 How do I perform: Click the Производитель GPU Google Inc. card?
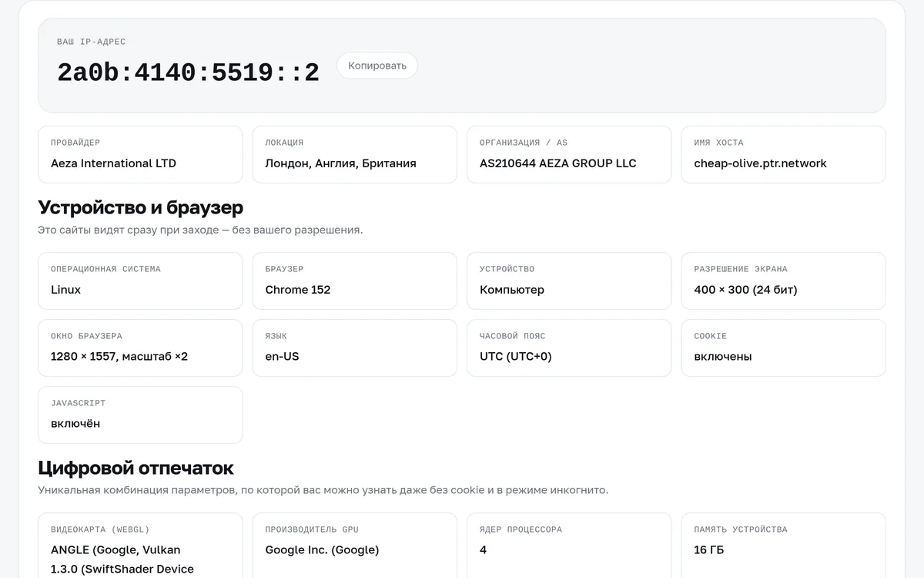tap(355, 546)
